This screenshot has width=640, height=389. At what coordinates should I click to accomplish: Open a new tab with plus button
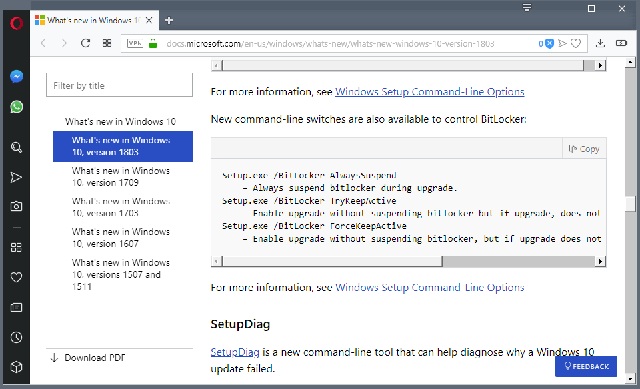tap(169, 20)
